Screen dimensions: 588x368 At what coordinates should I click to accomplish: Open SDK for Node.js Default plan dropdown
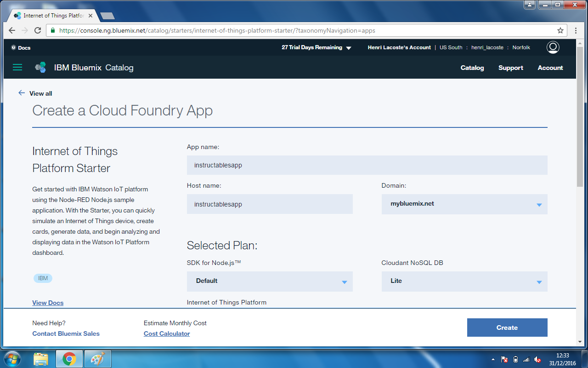(x=270, y=281)
